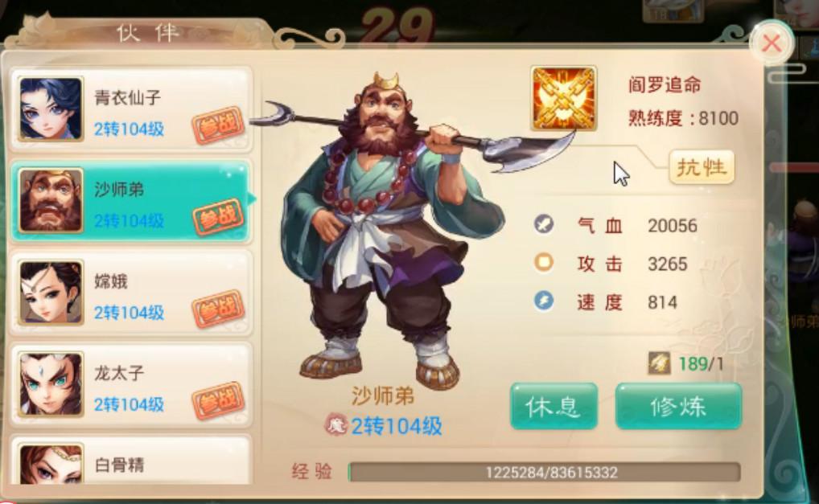Image resolution: width=819 pixels, height=504 pixels.
Task: Toggle the 参战 stamp on 青衣仙子
Action: (218, 125)
